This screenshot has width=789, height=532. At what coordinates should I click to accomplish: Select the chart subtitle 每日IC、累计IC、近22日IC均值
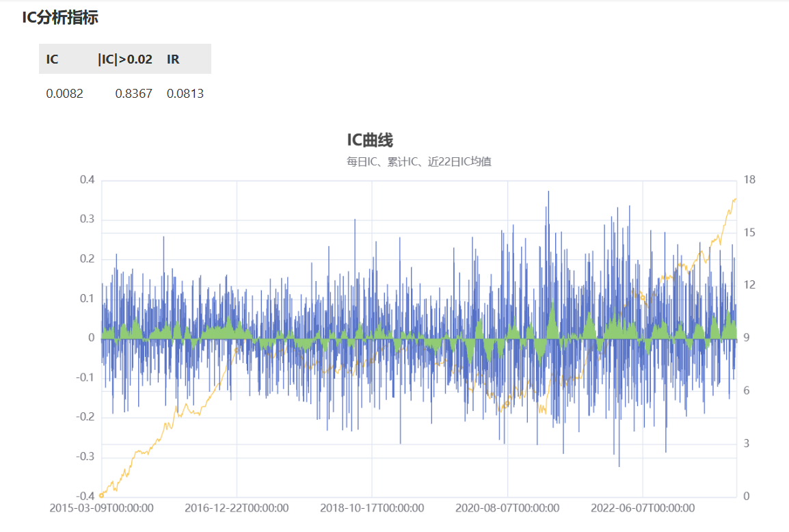pyautogui.click(x=418, y=162)
